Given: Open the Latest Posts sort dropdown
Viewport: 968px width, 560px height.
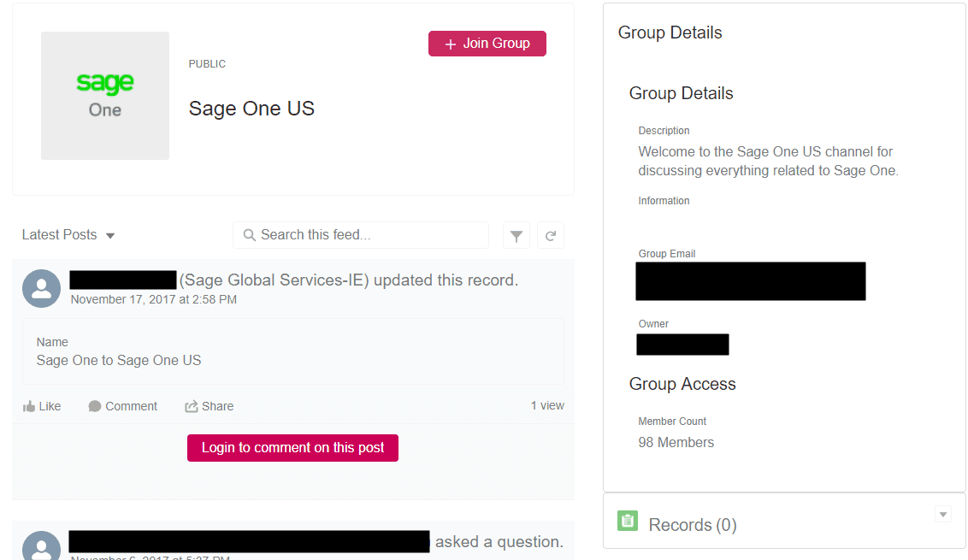Looking at the screenshot, I should pos(68,235).
